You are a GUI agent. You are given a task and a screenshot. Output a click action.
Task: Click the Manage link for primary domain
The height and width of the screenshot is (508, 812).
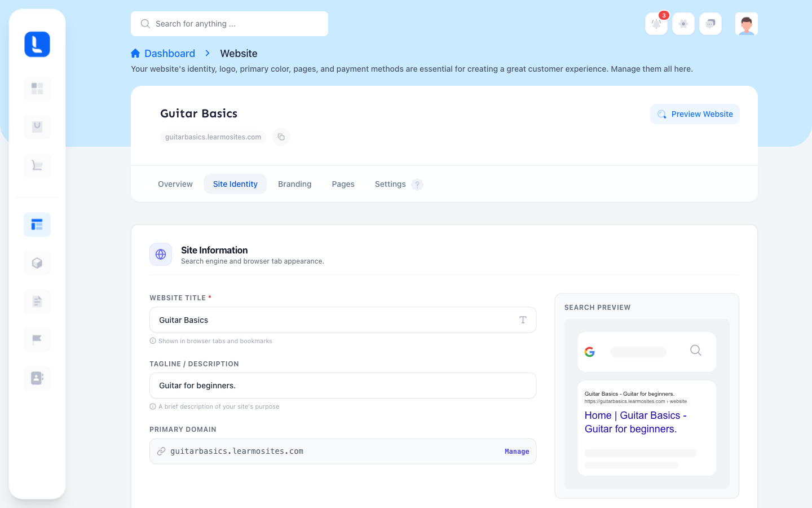(x=517, y=452)
